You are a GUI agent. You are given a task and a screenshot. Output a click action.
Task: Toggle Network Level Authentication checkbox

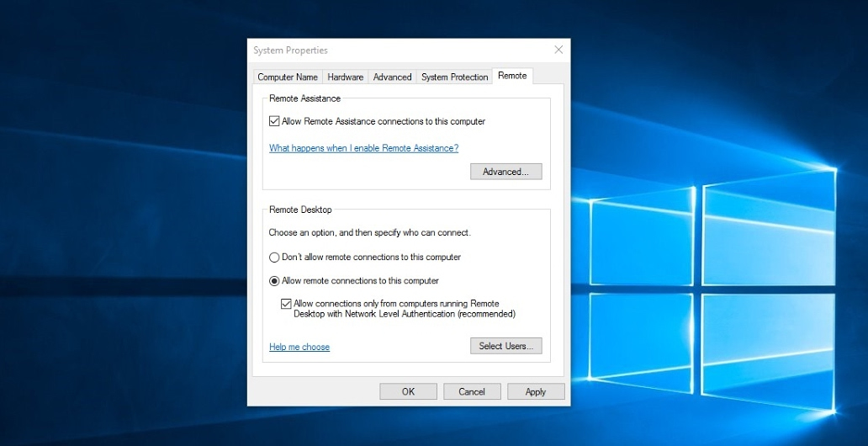click(286, 304)
